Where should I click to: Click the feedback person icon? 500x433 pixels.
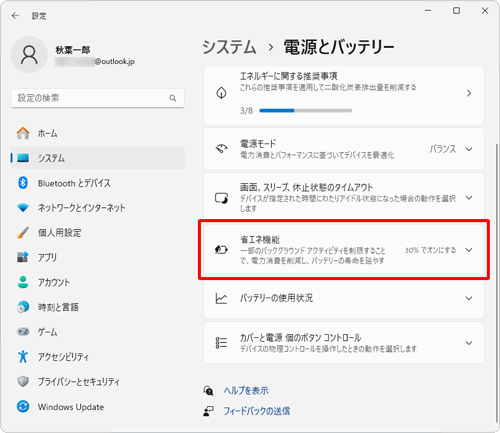coord(208,411)
